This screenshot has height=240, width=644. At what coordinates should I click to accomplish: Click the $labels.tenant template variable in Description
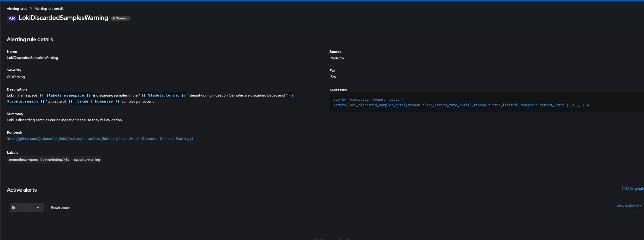click(x=163, y=95)
